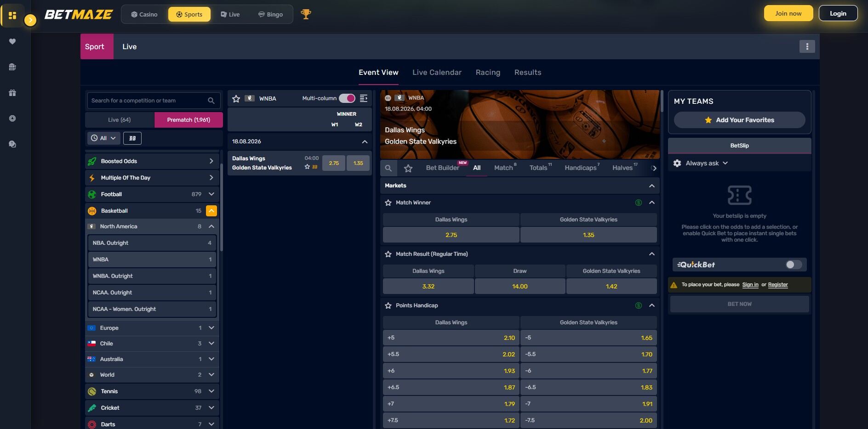868x429 pixels.
Task: Open the gift promotions icon in sidebar
Action: (12, 93)
